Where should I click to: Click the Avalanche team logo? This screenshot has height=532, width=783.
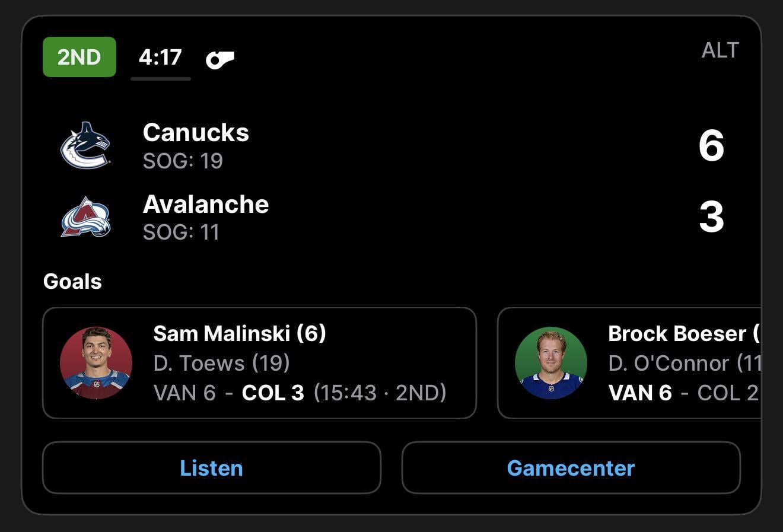(x=85, y=218)
